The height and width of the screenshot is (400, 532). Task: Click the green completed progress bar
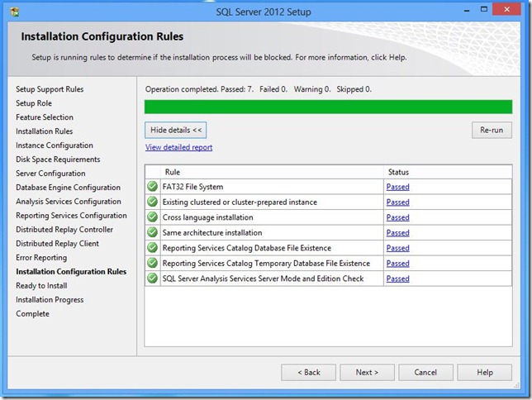point(328,107)
